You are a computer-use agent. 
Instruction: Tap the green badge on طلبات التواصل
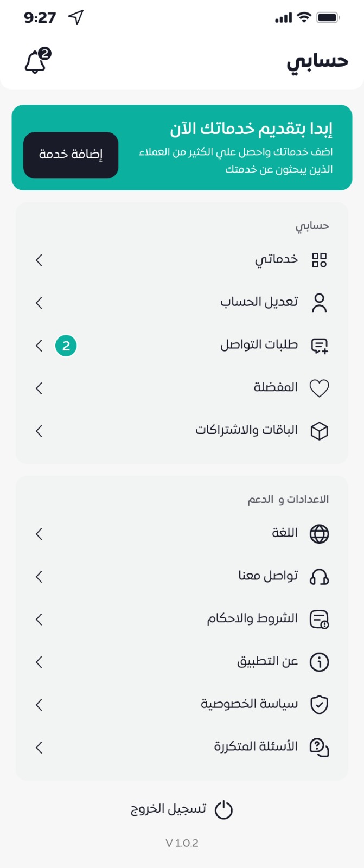(66, 346)
